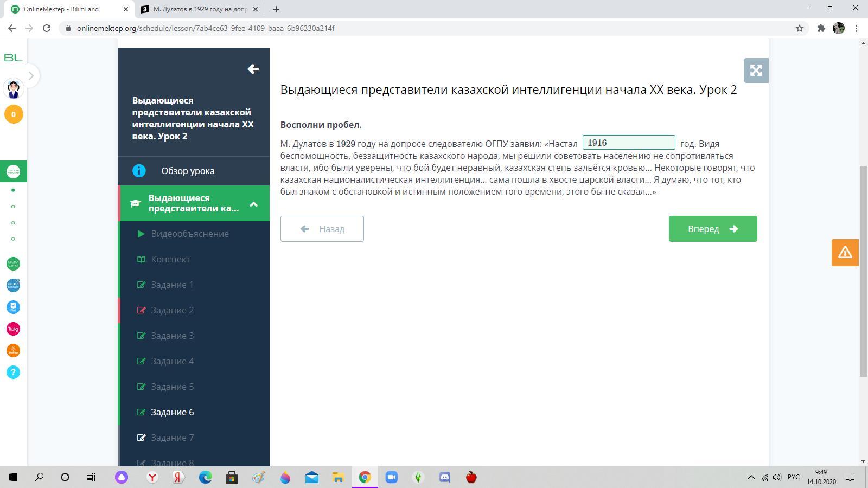Open the user profile avatar

tap(14, 88)
